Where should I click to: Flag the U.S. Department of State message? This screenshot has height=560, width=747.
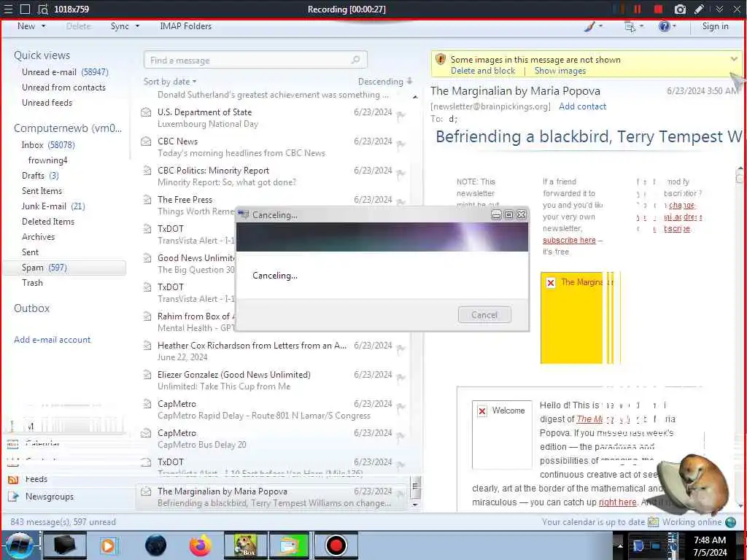[400, 115]
